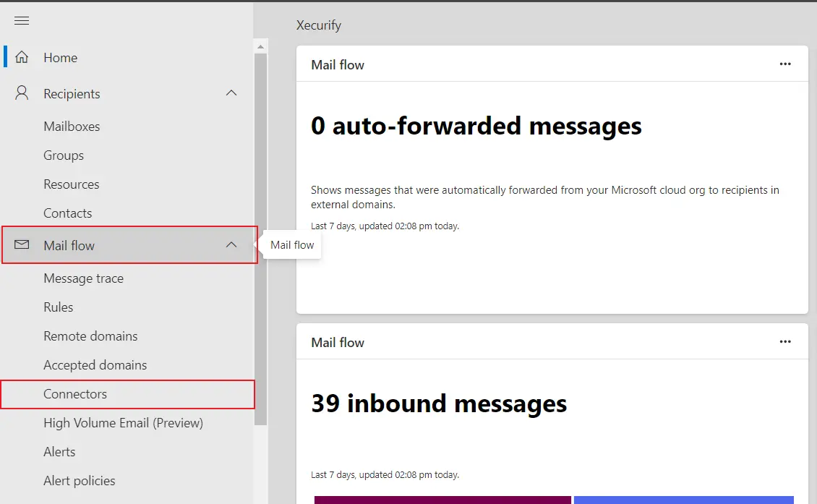The width and height of the screenshot is (817, 504).
Task: Click the purple bar in inbound messages chart
Action: 442,500
